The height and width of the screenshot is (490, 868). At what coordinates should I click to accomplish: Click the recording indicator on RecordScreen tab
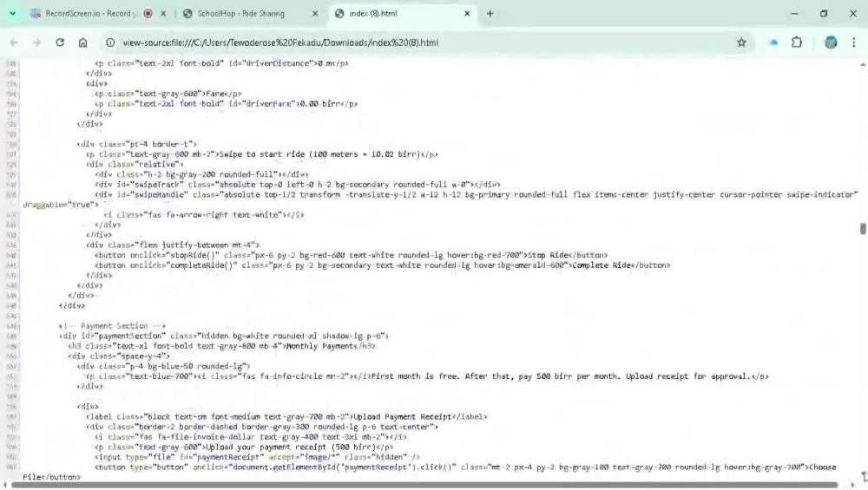click(x=148, y=14)
